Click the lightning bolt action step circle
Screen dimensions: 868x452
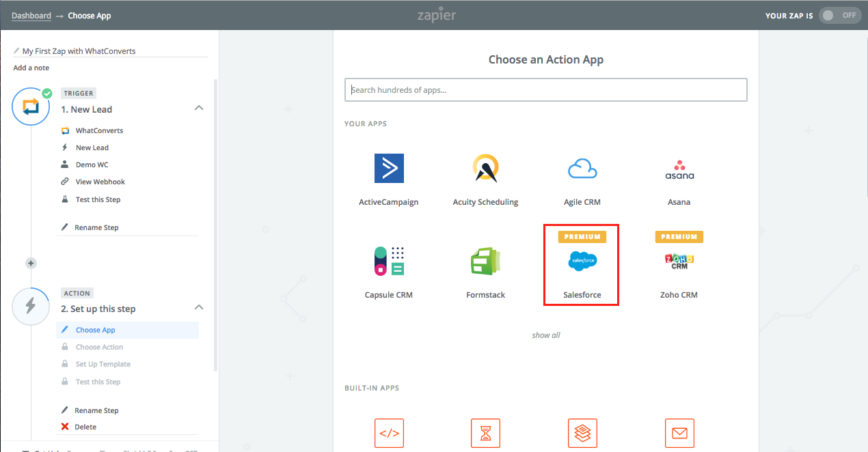31,306
